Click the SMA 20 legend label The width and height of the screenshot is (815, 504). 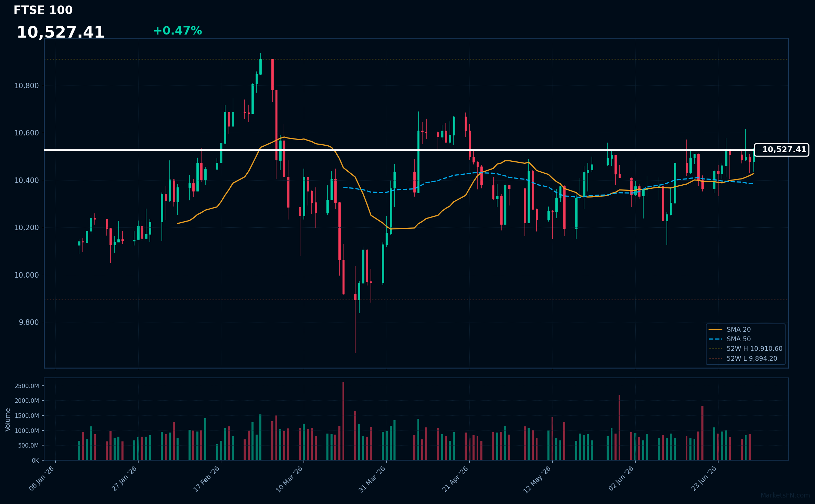739,330
